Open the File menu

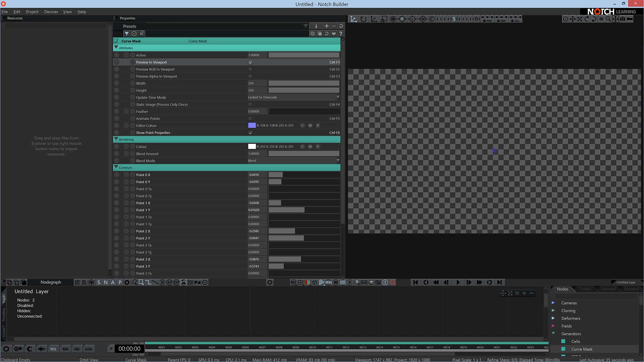[5, 11]
